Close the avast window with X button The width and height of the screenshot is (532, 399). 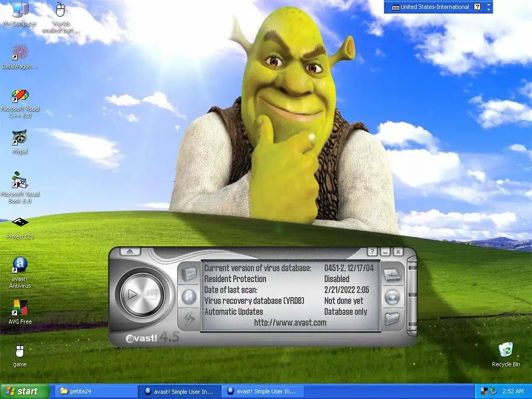pos(398,252)
